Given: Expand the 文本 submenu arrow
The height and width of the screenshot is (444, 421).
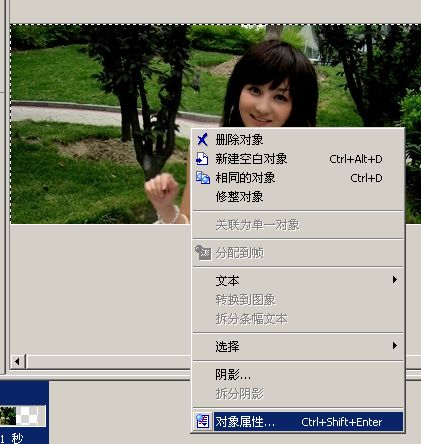Looking at the screenshot, I should pyautogui.click(x=395, y=280).
